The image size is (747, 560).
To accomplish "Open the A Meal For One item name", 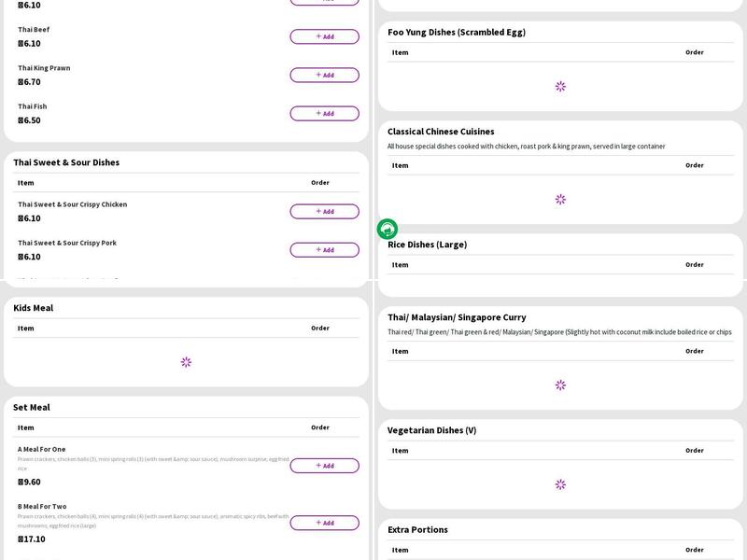I will tap(42, 449).
